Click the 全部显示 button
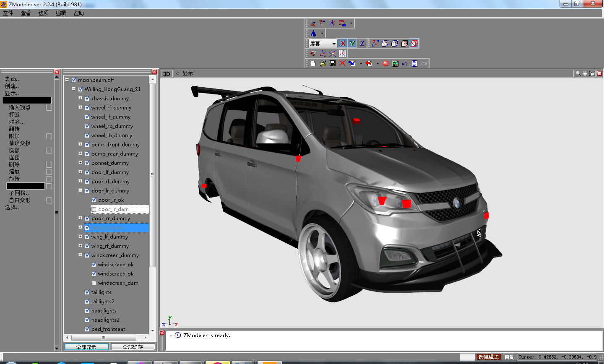Viewport: 604px width, 364px height. 86,347
